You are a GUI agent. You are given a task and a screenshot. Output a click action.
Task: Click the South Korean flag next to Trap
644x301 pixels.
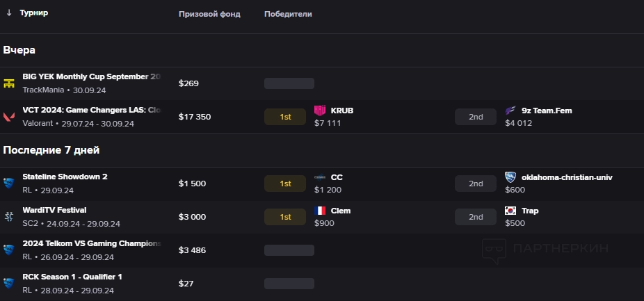coord(511,211)
